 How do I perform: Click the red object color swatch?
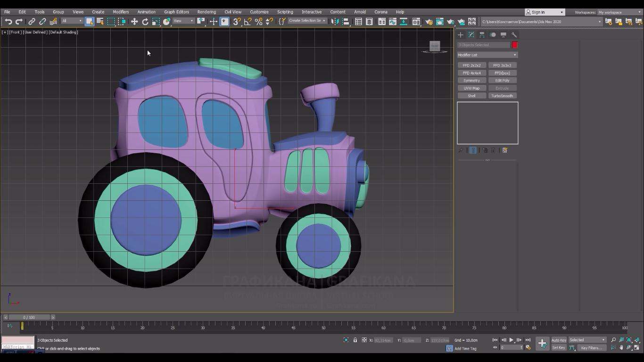pos(515,45)
